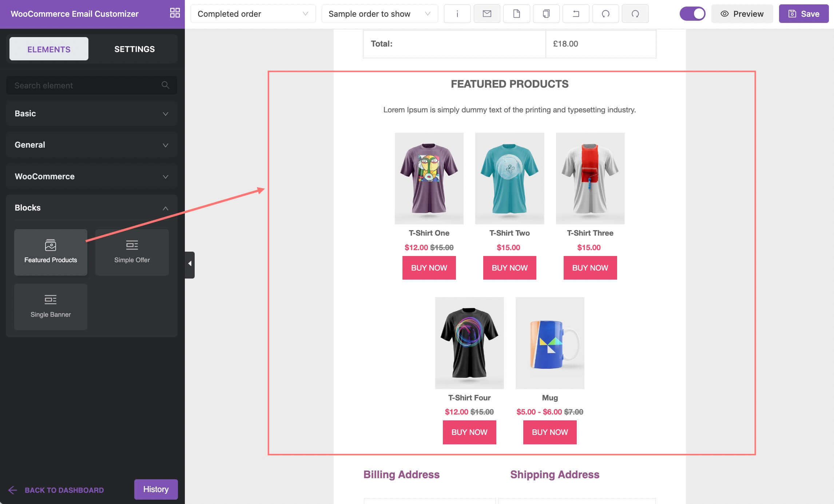Expand the WooCommerce elements section

91,176
